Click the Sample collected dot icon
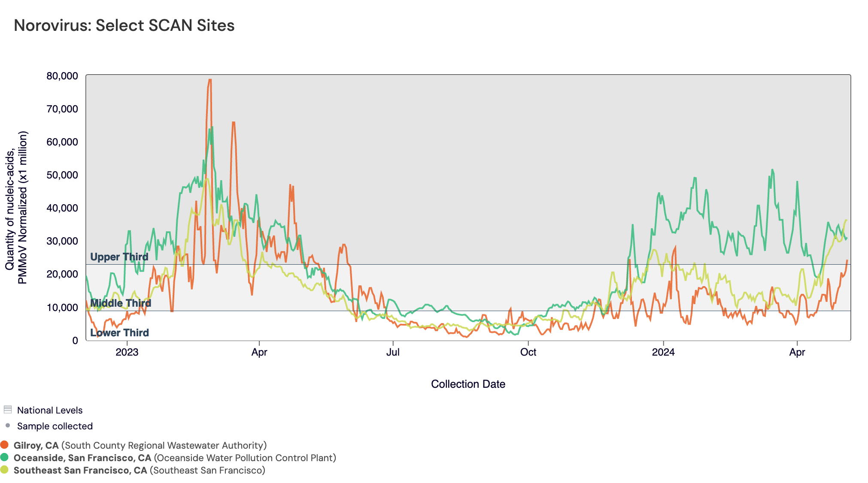The height and width of the screenshot is (483, 868). click(x=7, y=426)
